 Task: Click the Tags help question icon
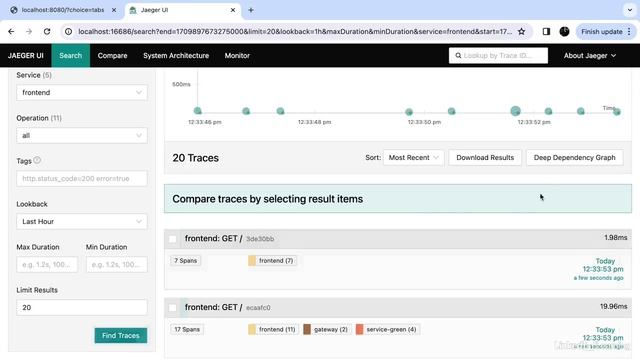(x=37, y=160)
